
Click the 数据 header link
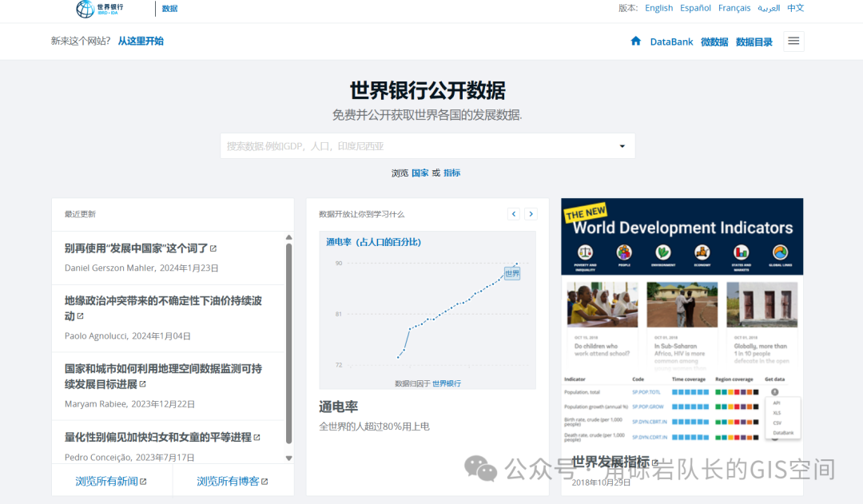click(x=169, y=8)
